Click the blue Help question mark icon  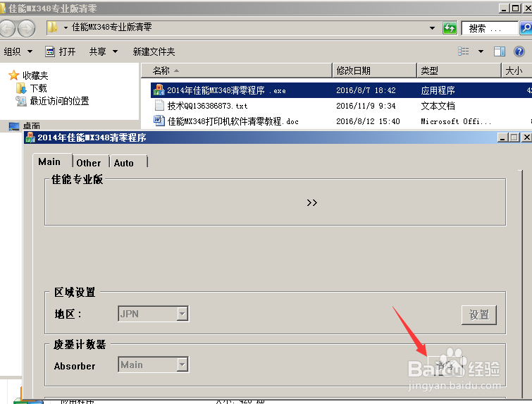coord(519,51)
